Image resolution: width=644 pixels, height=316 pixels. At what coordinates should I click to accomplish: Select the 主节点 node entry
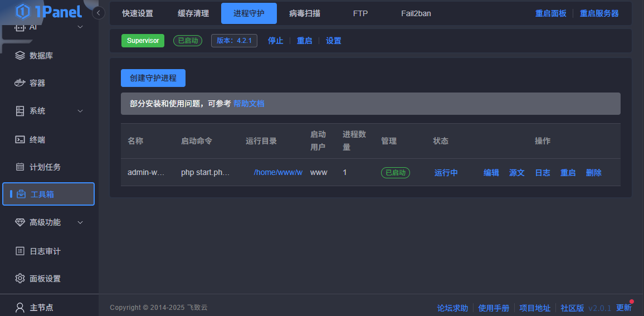pos(41,307)
